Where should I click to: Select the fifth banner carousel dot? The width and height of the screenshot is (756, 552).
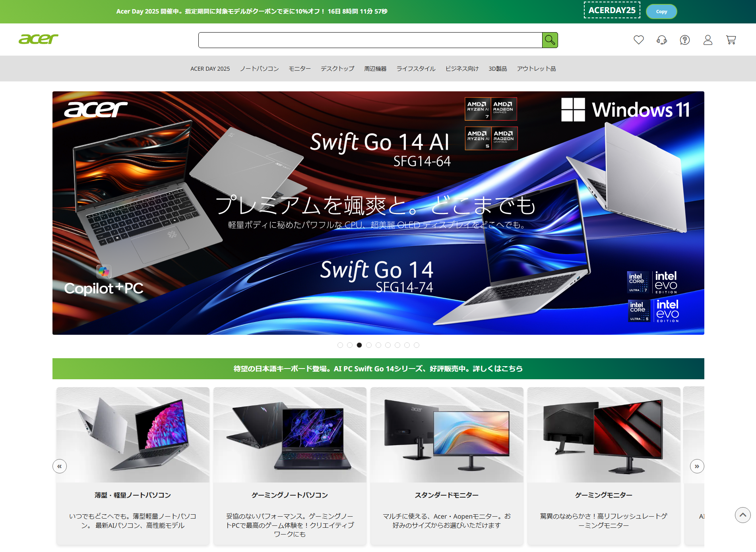click(x=378, y=345)
